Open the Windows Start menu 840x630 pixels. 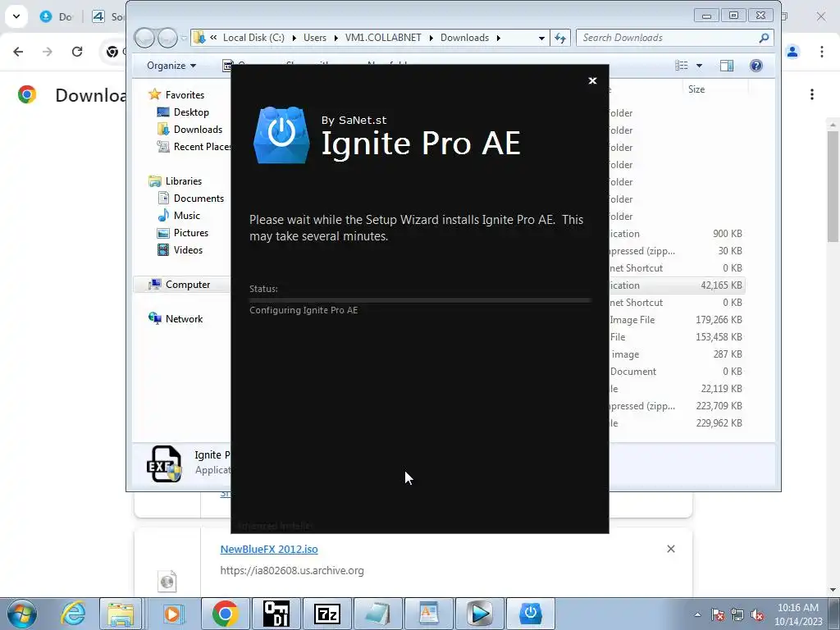[21, 614]
